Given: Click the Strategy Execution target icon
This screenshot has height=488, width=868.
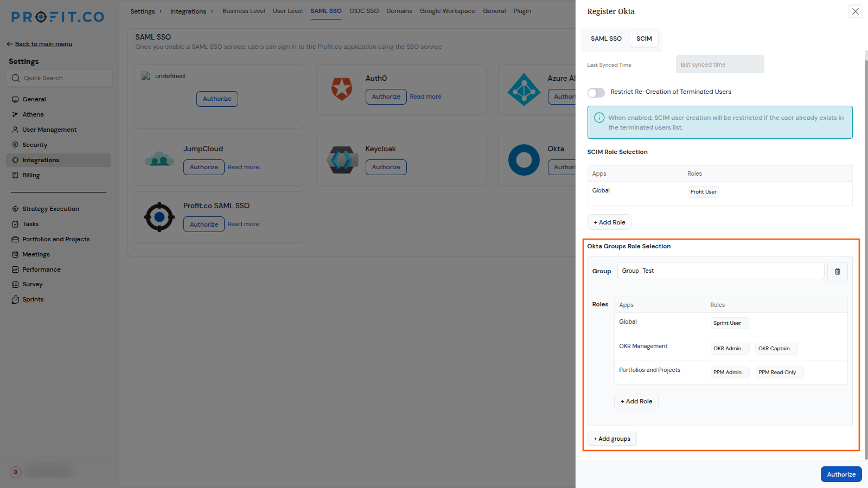Looking at the screenshot, I should coord(15,209).
